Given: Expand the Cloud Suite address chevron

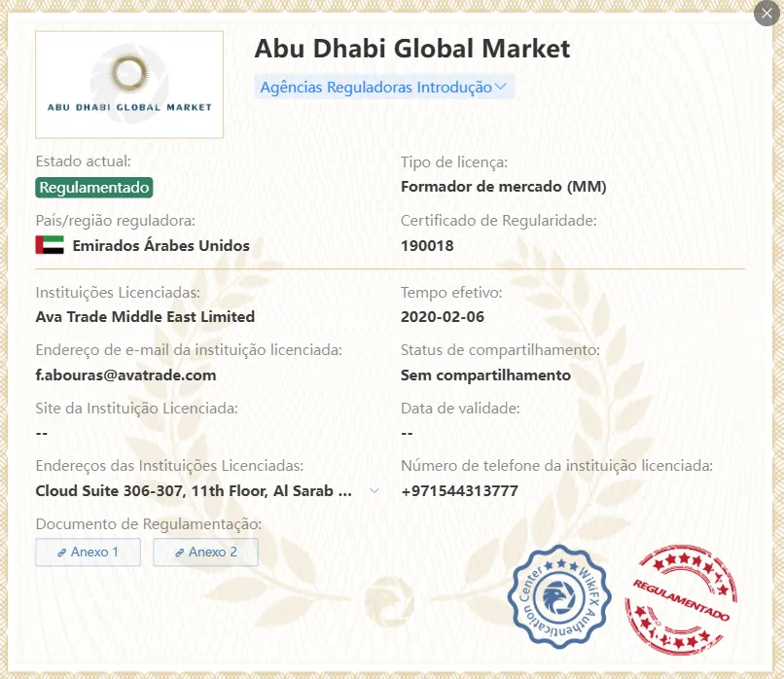Looking at the screenshot, I should 374,491.
